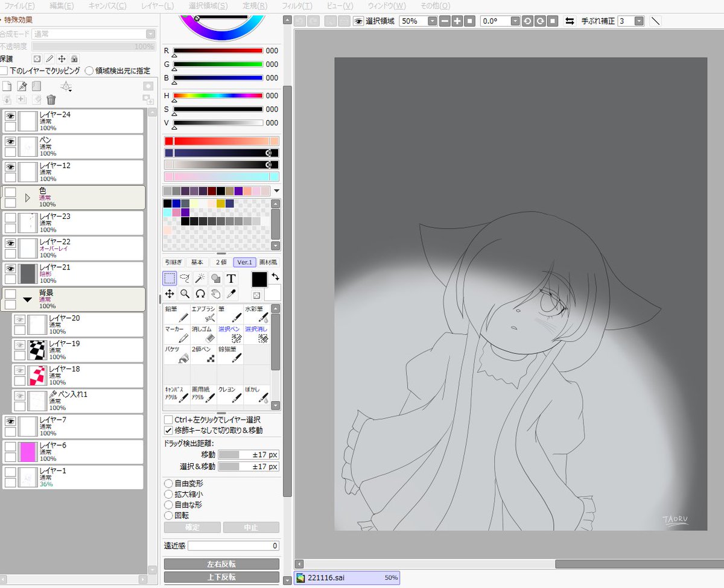
Task: Open the フィルタ(T) menu
Action: click(297, 6)
